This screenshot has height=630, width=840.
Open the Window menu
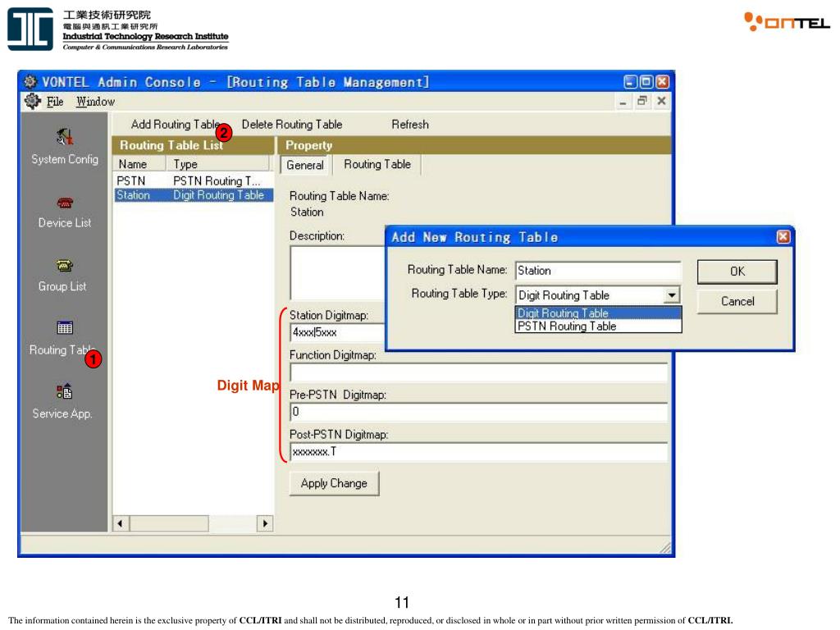95,102
